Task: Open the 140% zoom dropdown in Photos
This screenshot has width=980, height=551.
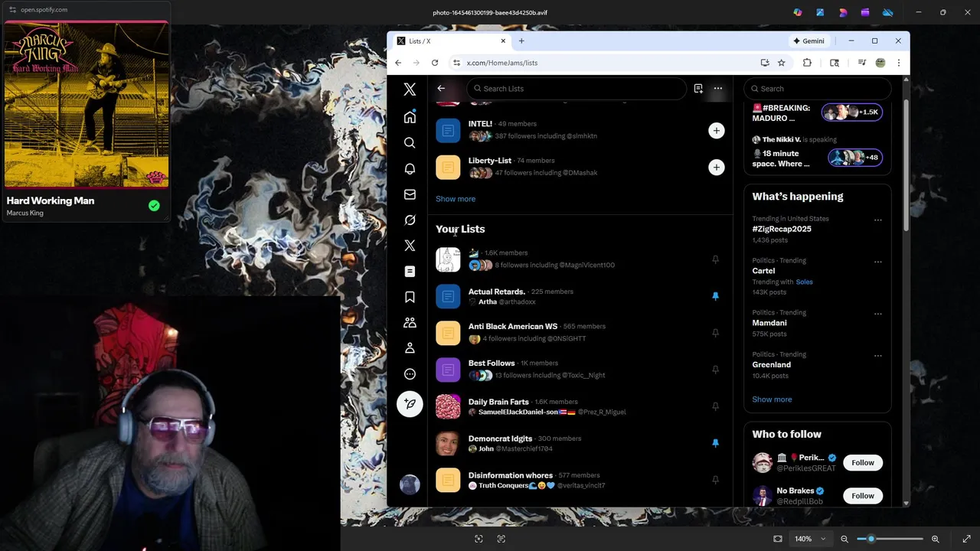Action: (809, 539)
